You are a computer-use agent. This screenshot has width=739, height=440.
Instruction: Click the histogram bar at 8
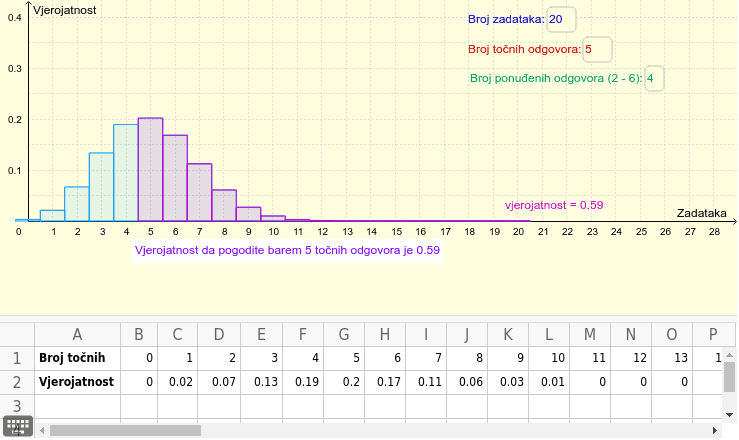click(224, 205)
